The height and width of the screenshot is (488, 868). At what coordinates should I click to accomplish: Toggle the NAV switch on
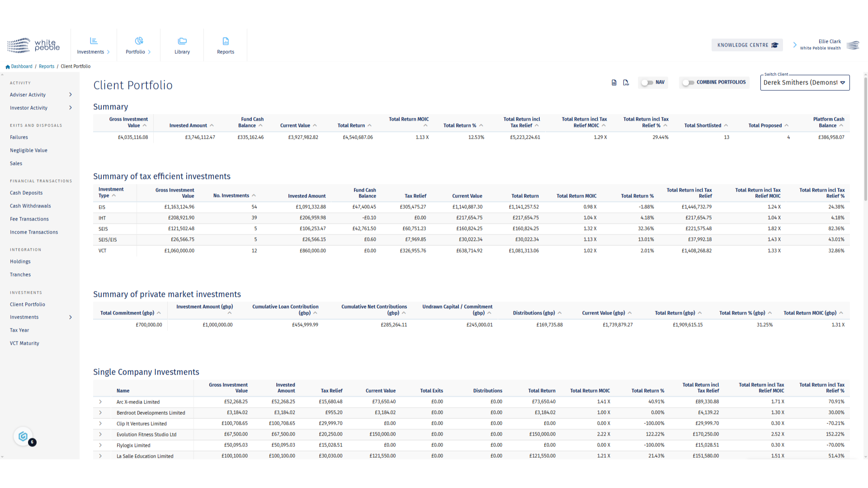[647, 83]
